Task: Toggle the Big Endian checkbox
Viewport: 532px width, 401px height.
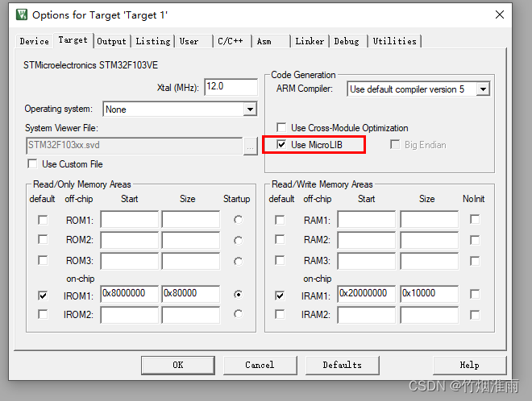Action: tap(395, 145)
